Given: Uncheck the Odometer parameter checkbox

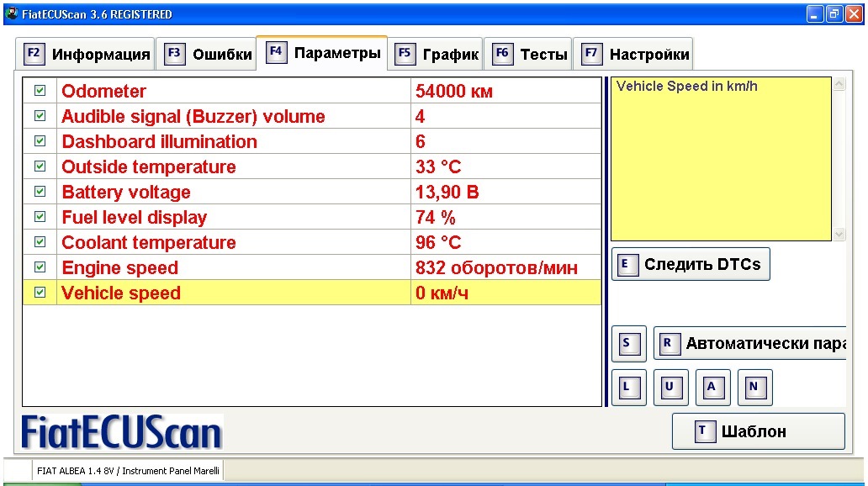Looking at the screenshot, I should coord(40,90).
